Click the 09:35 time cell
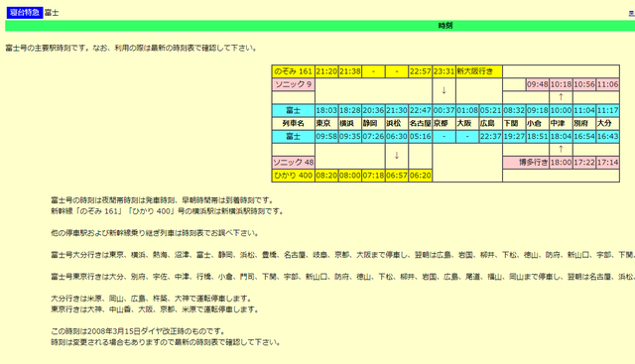 350,137
